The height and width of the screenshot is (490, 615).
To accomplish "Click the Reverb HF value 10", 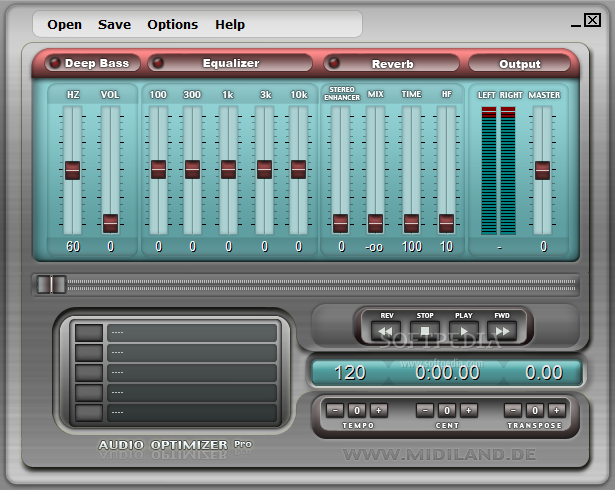I will point(446,246).
